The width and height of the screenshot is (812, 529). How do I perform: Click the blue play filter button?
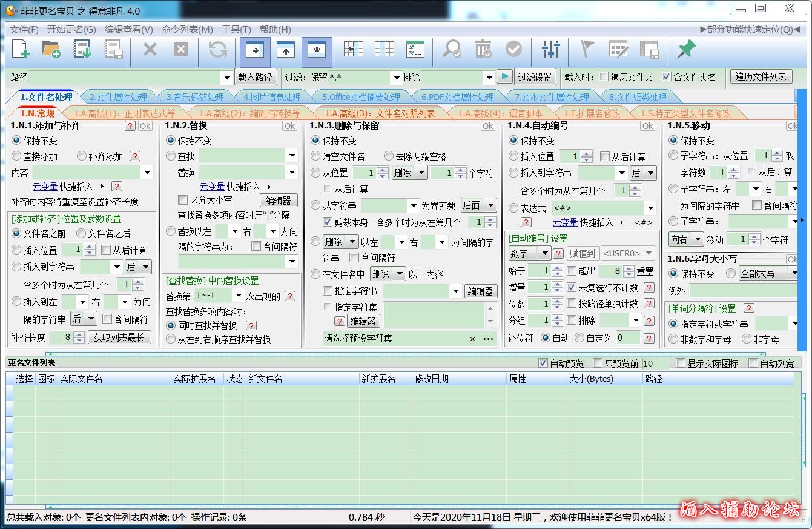(x=504, y=77)
